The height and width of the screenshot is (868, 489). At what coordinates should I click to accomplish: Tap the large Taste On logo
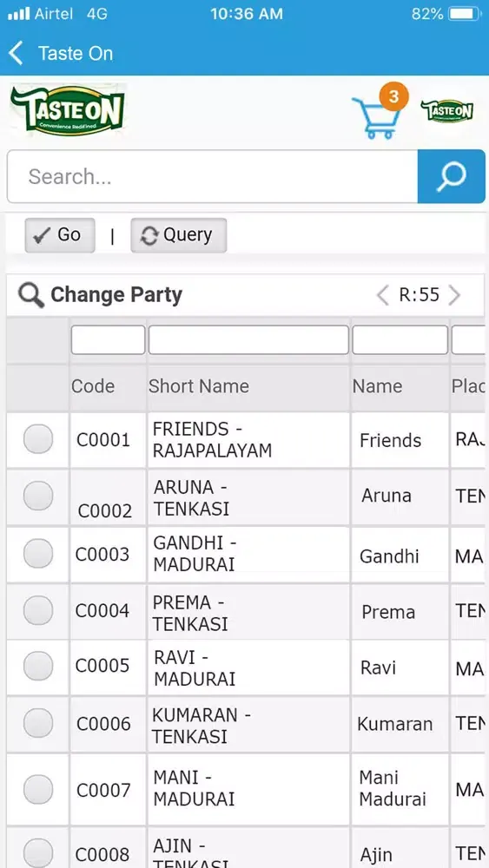point(68,109)
